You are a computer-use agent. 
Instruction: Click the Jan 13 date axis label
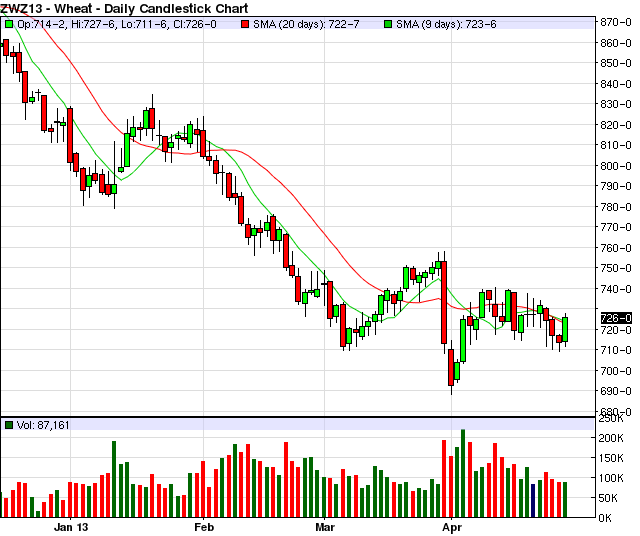point(71,527)
